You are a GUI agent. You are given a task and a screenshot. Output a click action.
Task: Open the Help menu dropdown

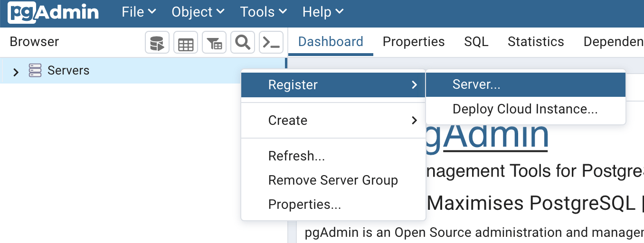pyautogui.click(x=323, y=12)
